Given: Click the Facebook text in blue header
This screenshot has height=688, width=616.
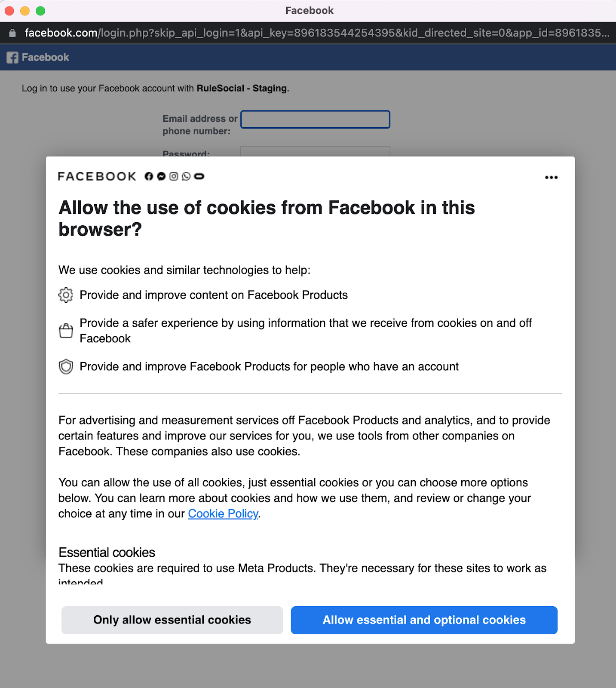Looking at the screenshot, I should click(x=45, y=58).
